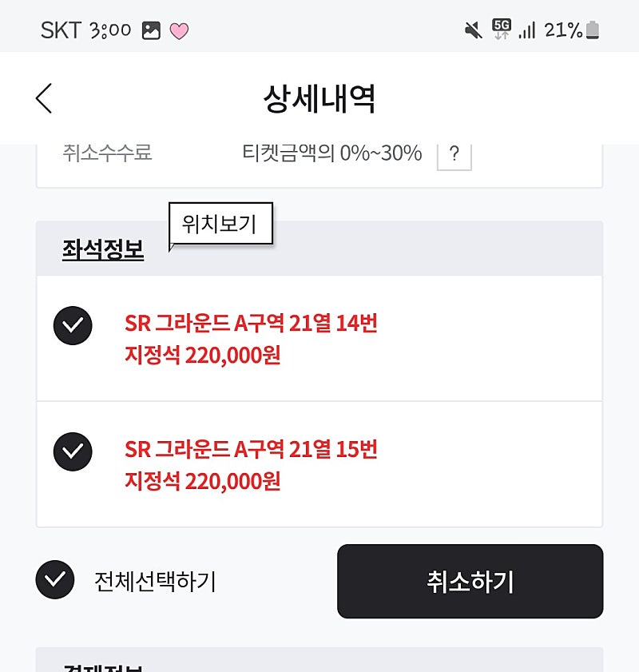This screenshot has width=639, height=672.
Task: Tap the pink heart status icon
Action: point(180,31)
